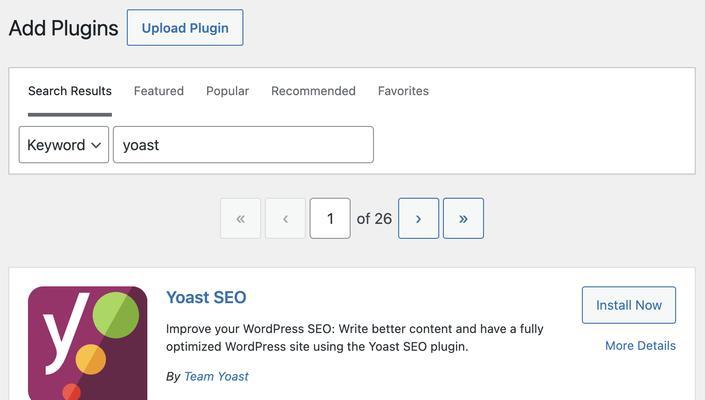Open the Yoast SEO title link

click(206, 298)
